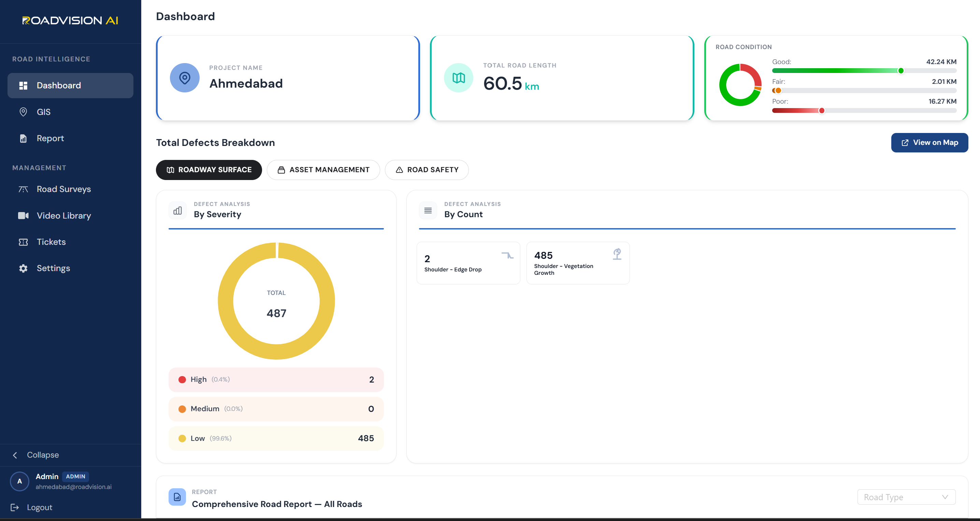
Task: Click the orange Medium severity dot
Action: point(182,409)
